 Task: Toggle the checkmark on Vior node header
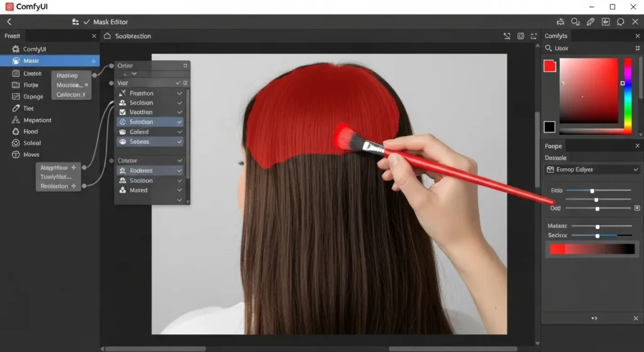(x=179, y=83)
